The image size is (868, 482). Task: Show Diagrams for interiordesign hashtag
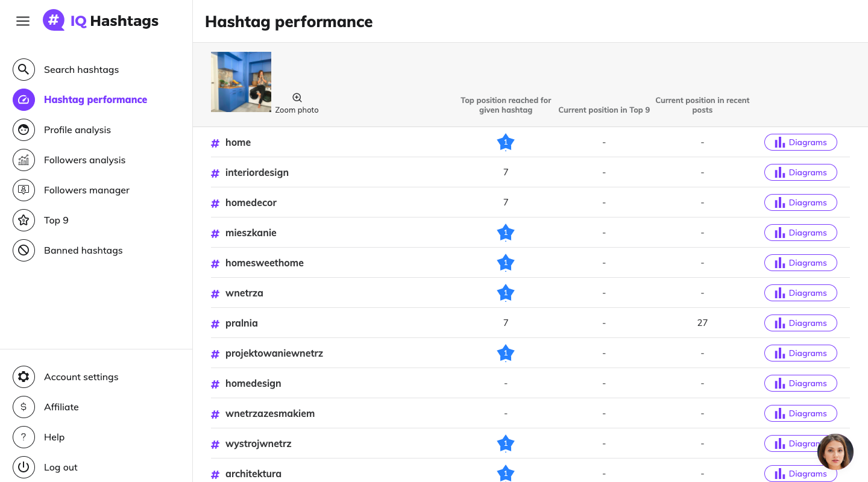pyautogui.click(x=800, y=172)
